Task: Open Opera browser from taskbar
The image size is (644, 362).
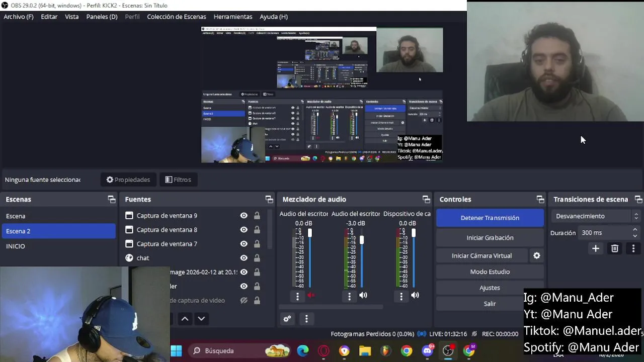Action: [324, 351]
